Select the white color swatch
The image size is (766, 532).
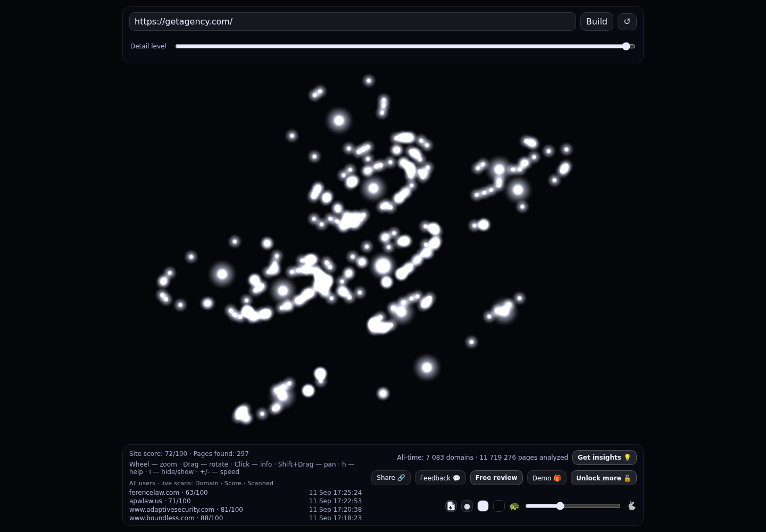click(x=483, y=506)
